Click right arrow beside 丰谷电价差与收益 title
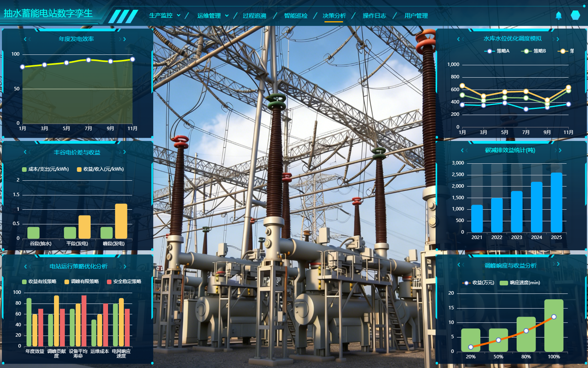Image resolution: width=588 pixels, height=368 pixels. click(124, 152)
